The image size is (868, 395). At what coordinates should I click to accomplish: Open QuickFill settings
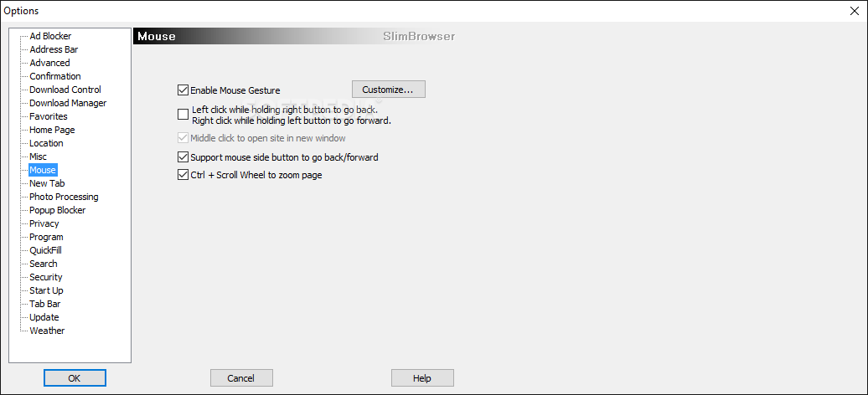45,250
